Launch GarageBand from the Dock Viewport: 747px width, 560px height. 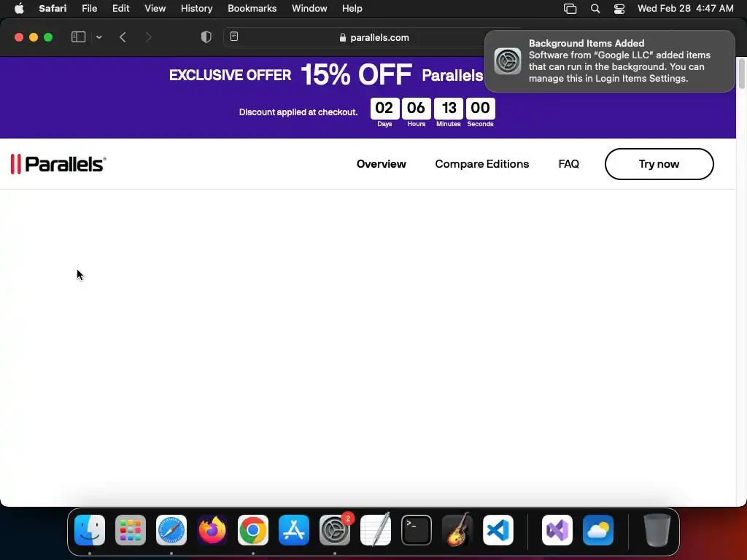pos(457,529)
